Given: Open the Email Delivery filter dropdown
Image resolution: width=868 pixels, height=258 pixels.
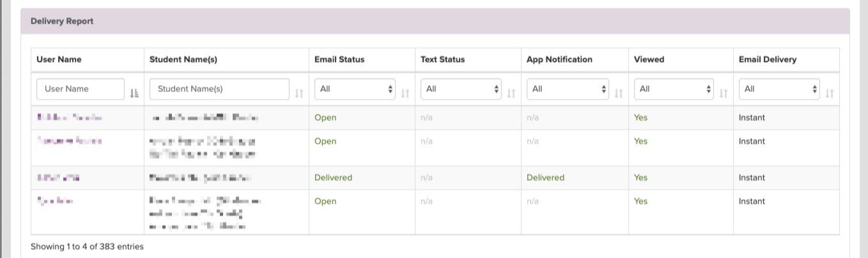Looking at the screenshot, I should pyautogui.click(x=779, y=89).
